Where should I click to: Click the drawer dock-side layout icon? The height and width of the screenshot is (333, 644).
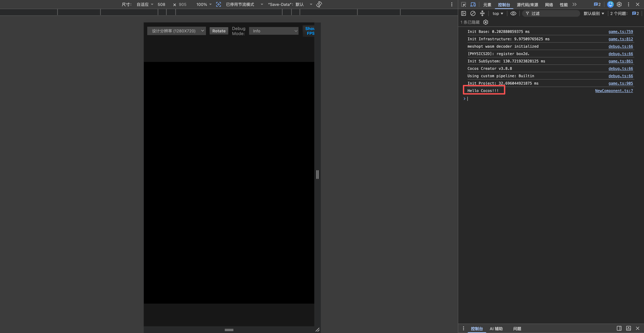click(619, 328)
